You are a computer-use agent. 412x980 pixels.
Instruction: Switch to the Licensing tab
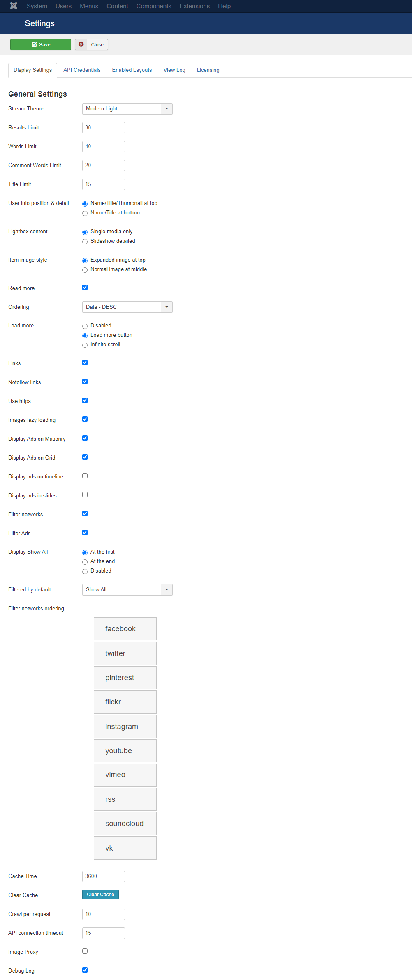coord(208,70)
